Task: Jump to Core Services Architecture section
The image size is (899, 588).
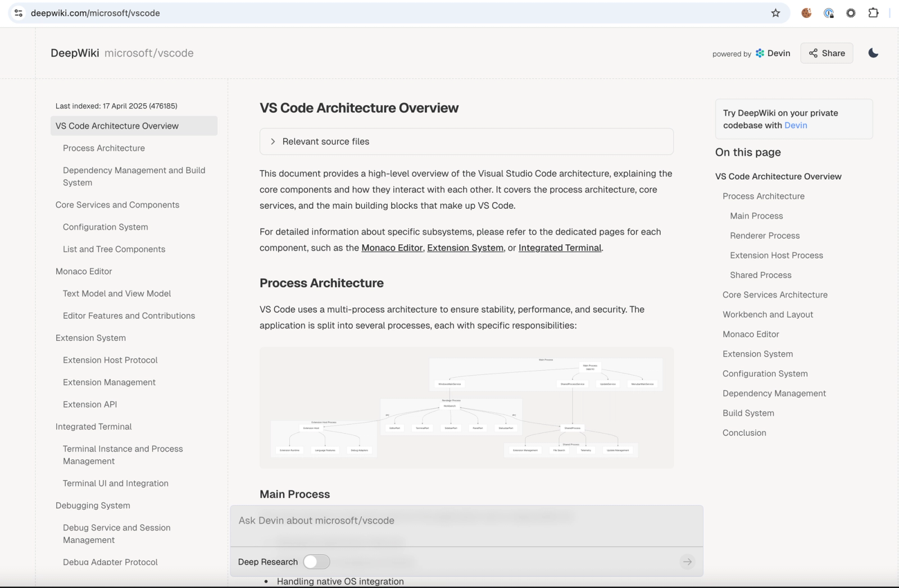Action: 775,295
